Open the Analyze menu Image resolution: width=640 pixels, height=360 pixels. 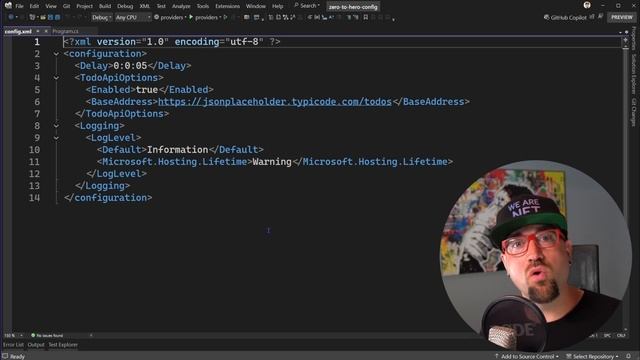tap(181, 6)
